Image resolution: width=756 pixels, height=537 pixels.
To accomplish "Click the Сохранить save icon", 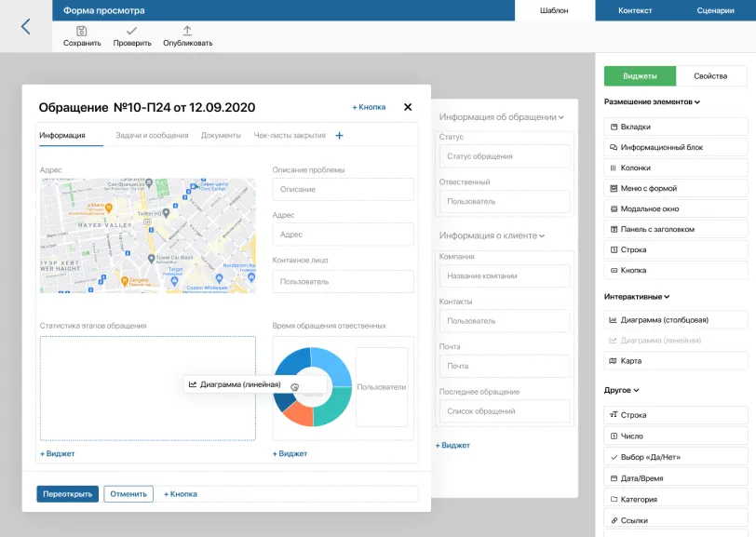I will pyautogui.click(x=82, y=31).
